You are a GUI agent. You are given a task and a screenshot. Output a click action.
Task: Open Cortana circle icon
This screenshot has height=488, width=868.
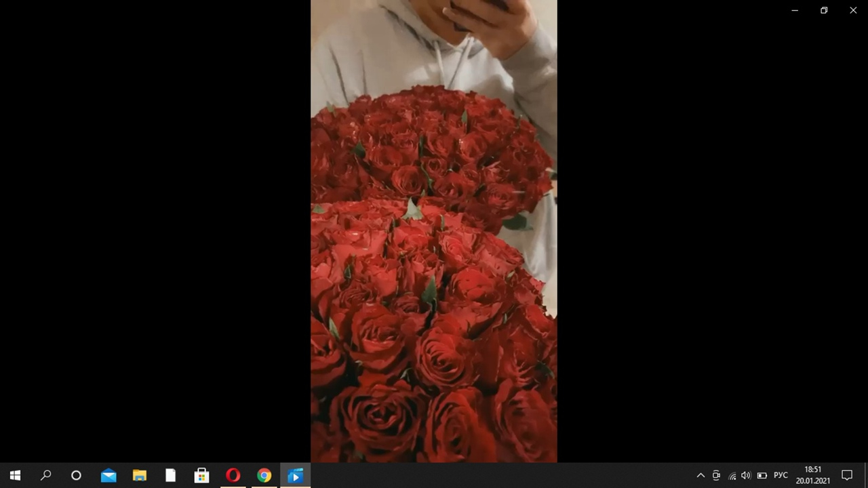click(76, 476)
